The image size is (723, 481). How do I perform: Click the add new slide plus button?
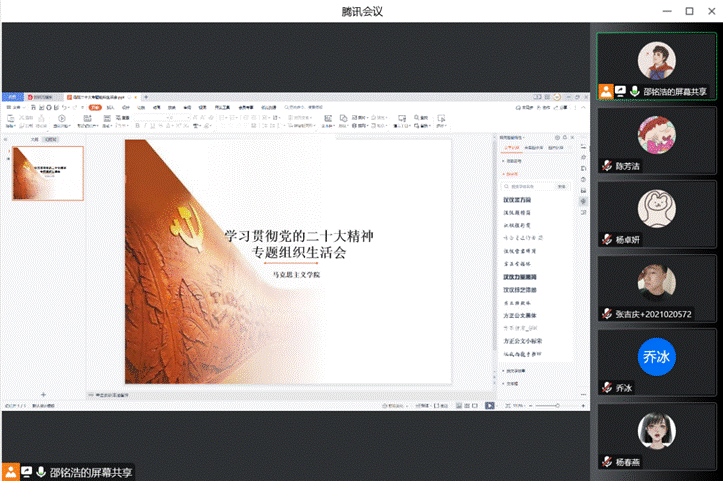pos(42,395)
